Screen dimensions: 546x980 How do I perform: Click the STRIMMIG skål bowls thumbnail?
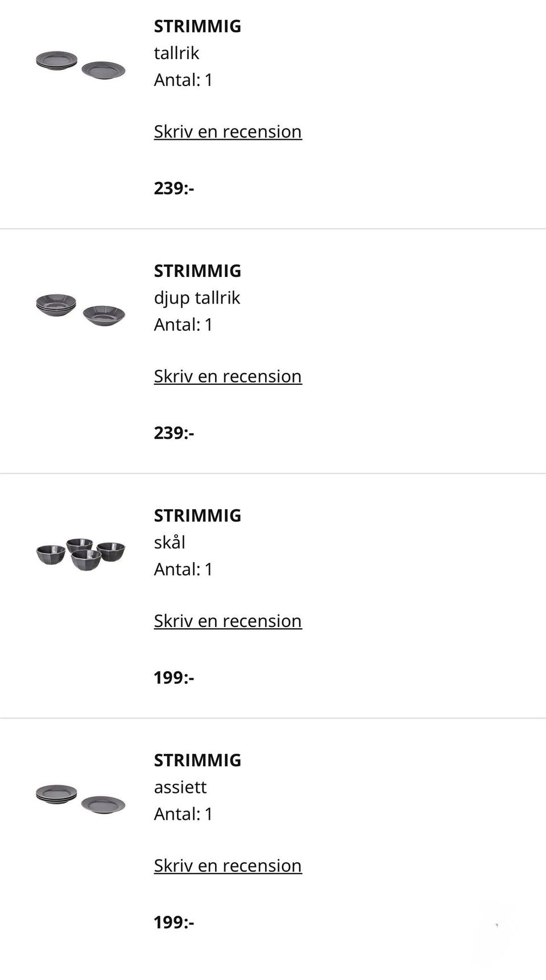pyautogui.click(x=80, y=554)
